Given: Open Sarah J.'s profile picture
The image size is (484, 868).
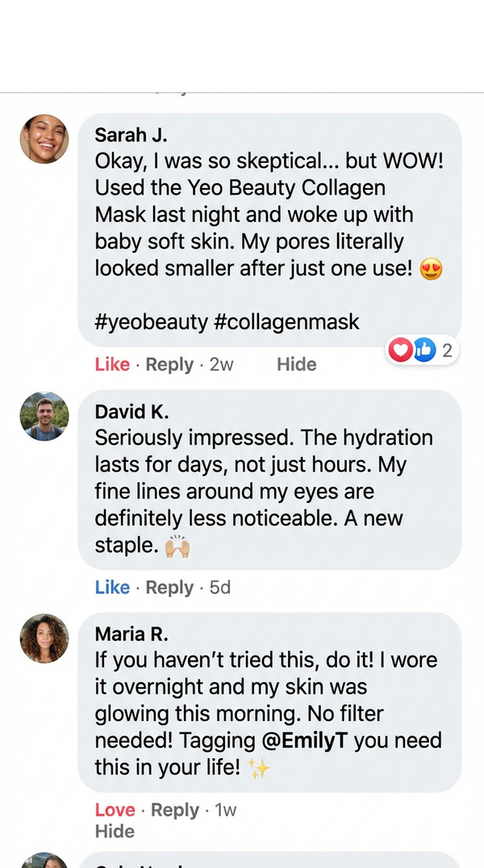Looking at the screenshot, I should (44, 139).
